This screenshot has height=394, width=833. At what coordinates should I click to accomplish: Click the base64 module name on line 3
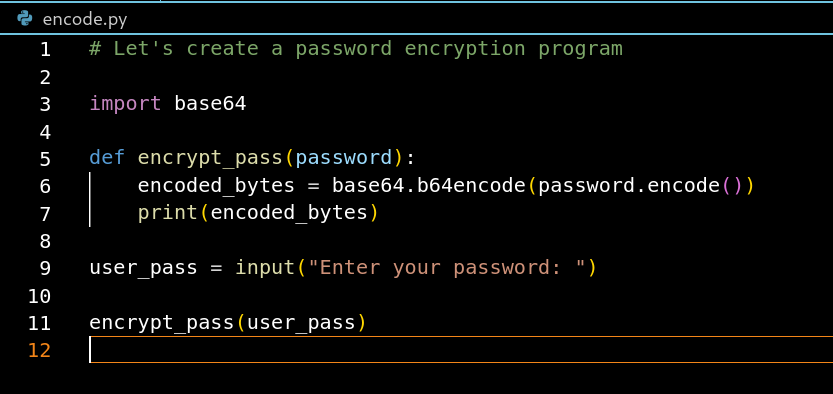pos(210,103)
